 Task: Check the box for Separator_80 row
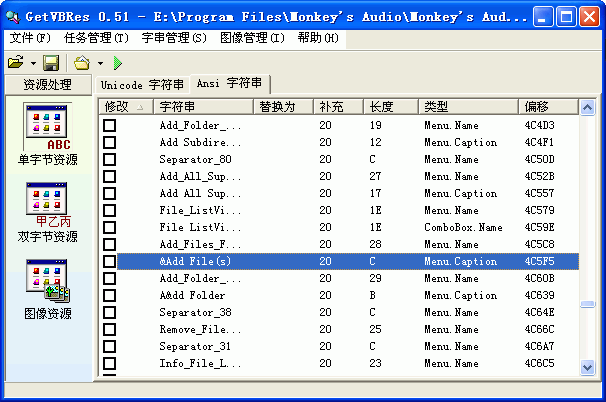click(110, 159)
